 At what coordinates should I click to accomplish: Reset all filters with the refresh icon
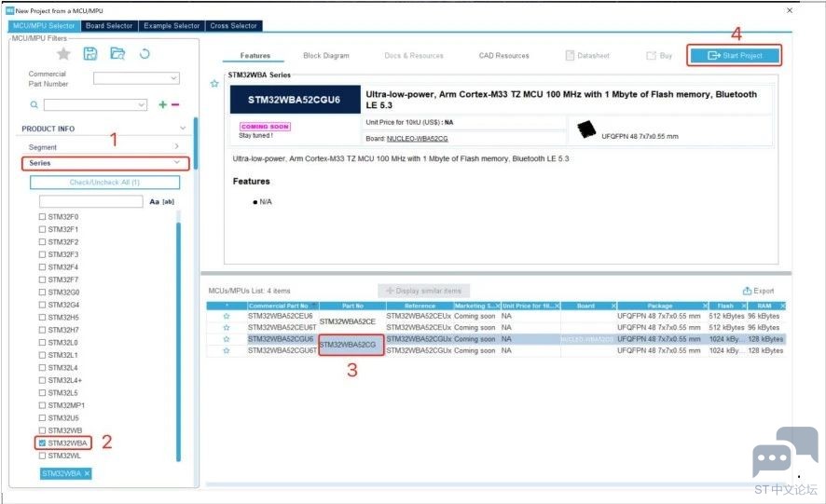click(145, 53)
